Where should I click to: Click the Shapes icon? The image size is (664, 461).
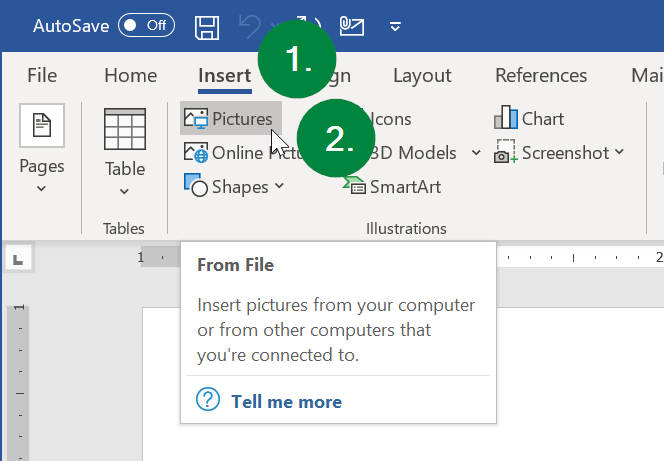point(196,185)
